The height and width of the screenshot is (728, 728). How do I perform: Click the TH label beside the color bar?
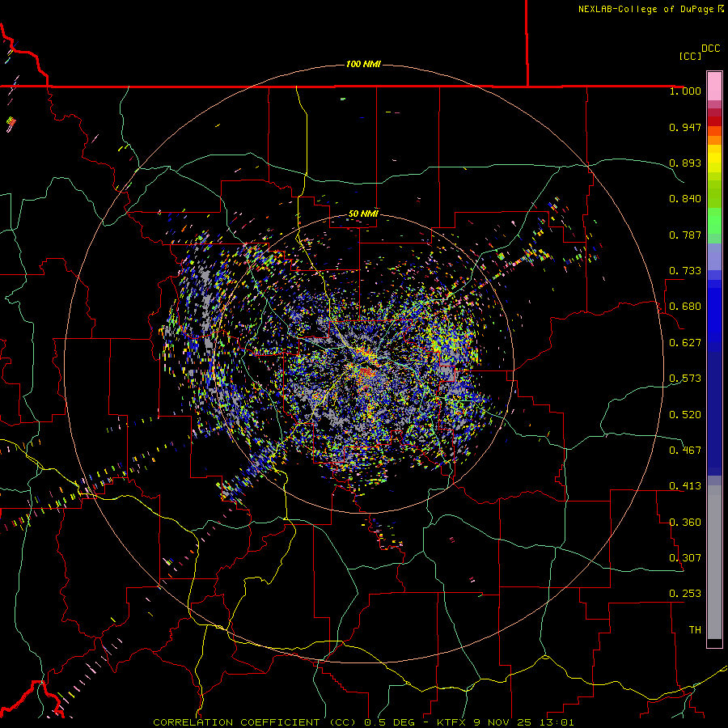pyautogui.click(x=695, y=630)
